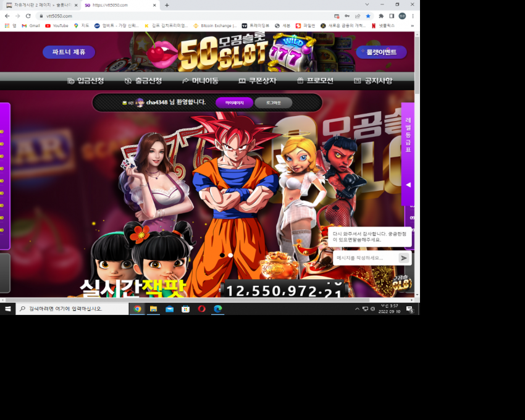Show hidden system tray icons
This screenshot has width=525, height=420.
[x=357, y=309]
